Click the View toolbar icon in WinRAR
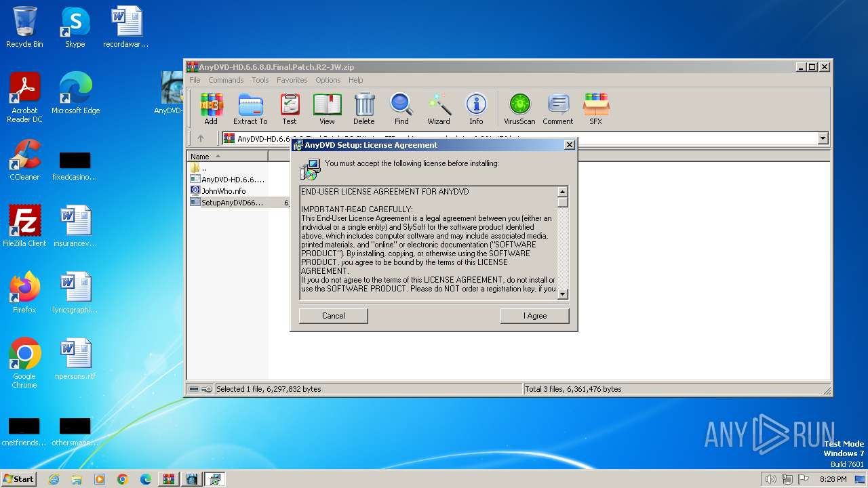 pos(327,109)
